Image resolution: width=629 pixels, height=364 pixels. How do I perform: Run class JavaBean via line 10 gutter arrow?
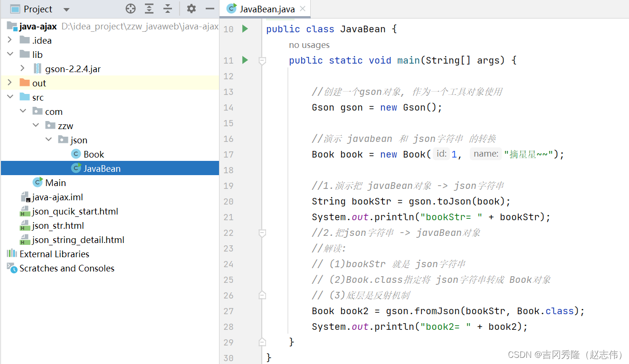pos(245,29)
